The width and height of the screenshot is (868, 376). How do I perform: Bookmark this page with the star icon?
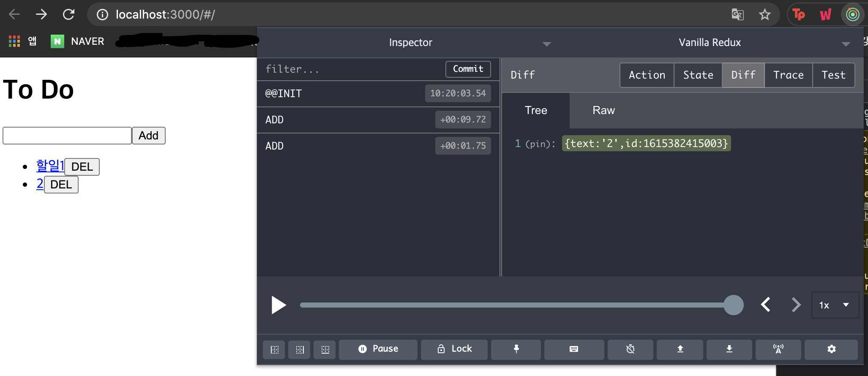pyautogui.click(x=764, y=14)
